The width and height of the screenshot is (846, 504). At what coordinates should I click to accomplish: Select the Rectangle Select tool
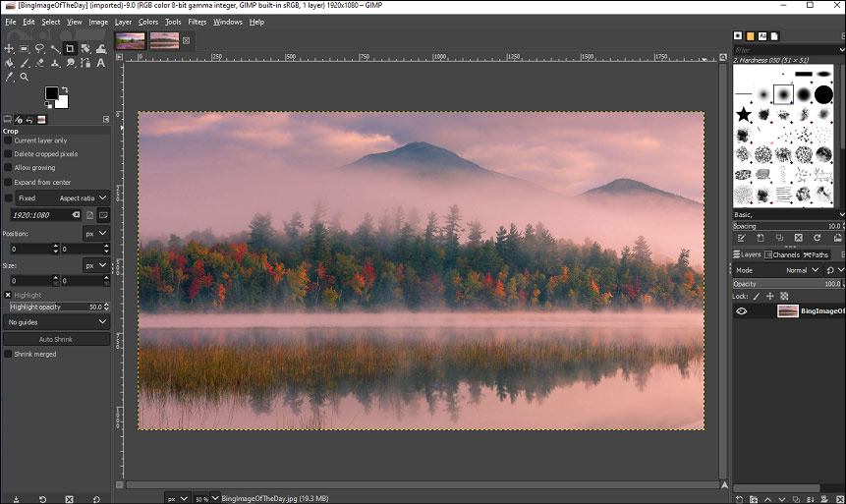(25, 48)
